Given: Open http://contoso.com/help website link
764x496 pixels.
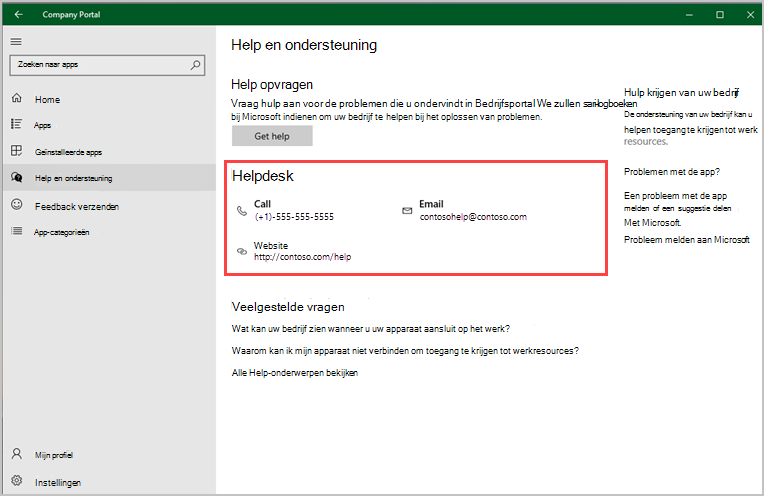Looking at the screenshot, I should click(302, 257).
